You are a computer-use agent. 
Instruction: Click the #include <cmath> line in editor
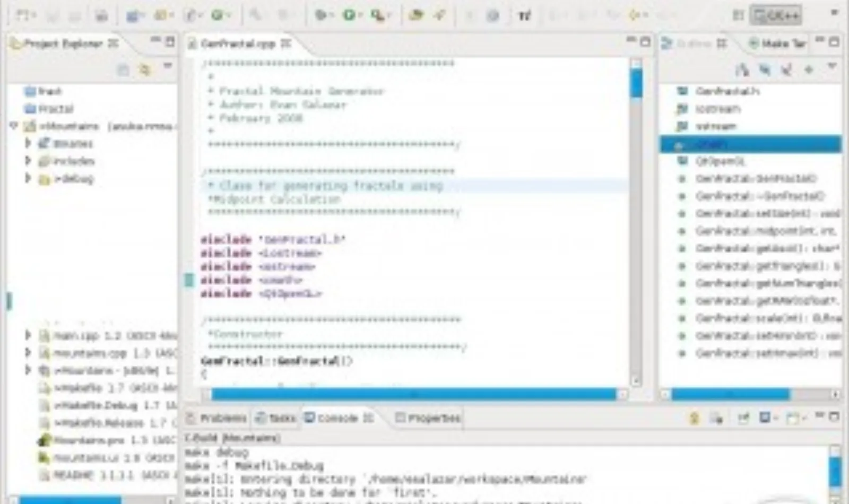point(252,280)
